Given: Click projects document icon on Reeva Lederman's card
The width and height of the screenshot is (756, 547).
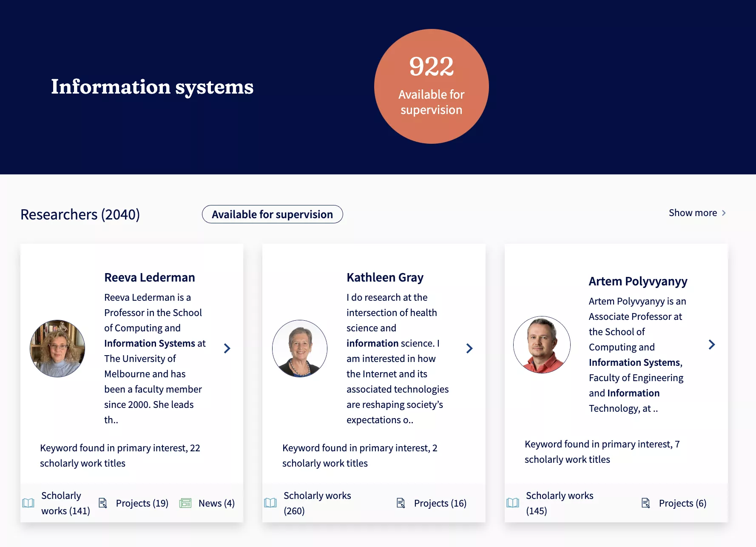Looking at the screenshot, I should (x=103, y=503).
